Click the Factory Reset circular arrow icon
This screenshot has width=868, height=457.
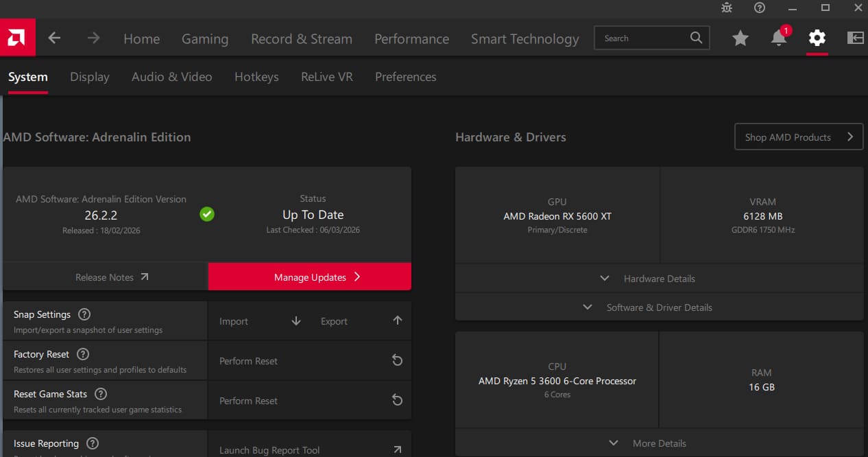tap(397, 360)
